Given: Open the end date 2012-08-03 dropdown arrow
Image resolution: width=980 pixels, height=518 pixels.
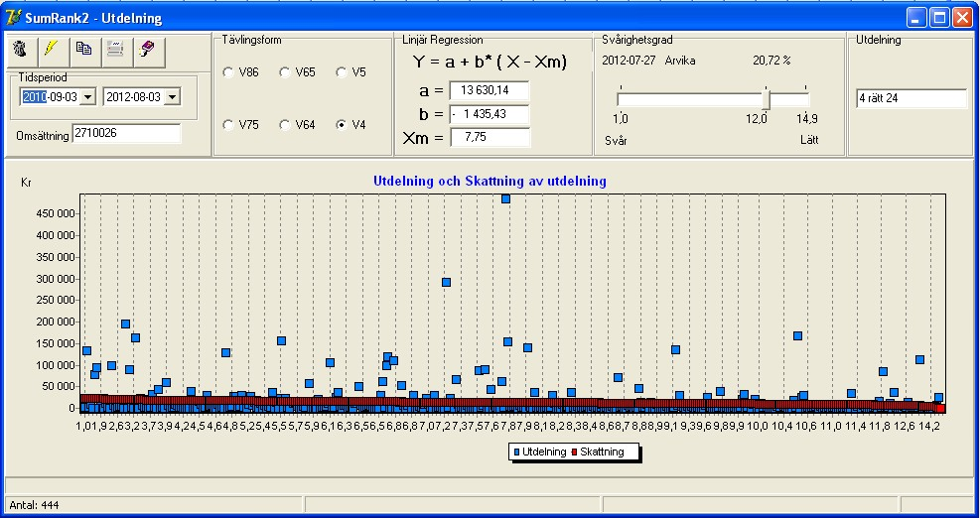Looking at the screenshot, I should (173, 97).
